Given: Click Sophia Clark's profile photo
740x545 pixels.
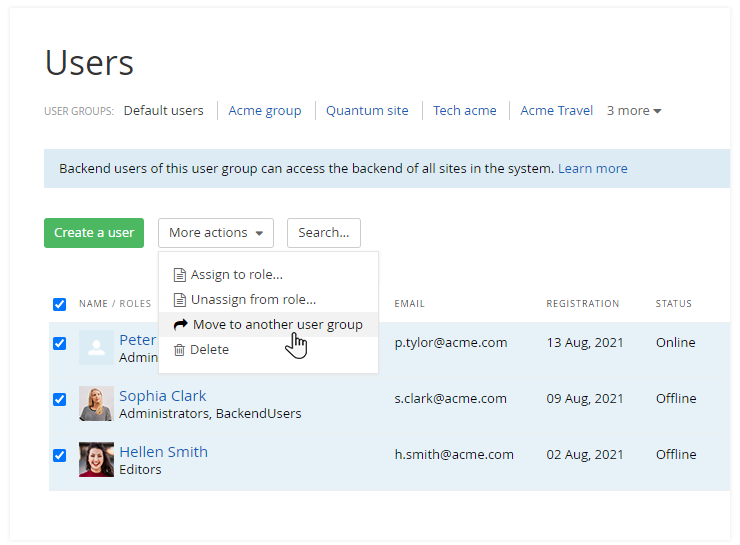Looking at the screenshot, I should (x=96, y=403).
